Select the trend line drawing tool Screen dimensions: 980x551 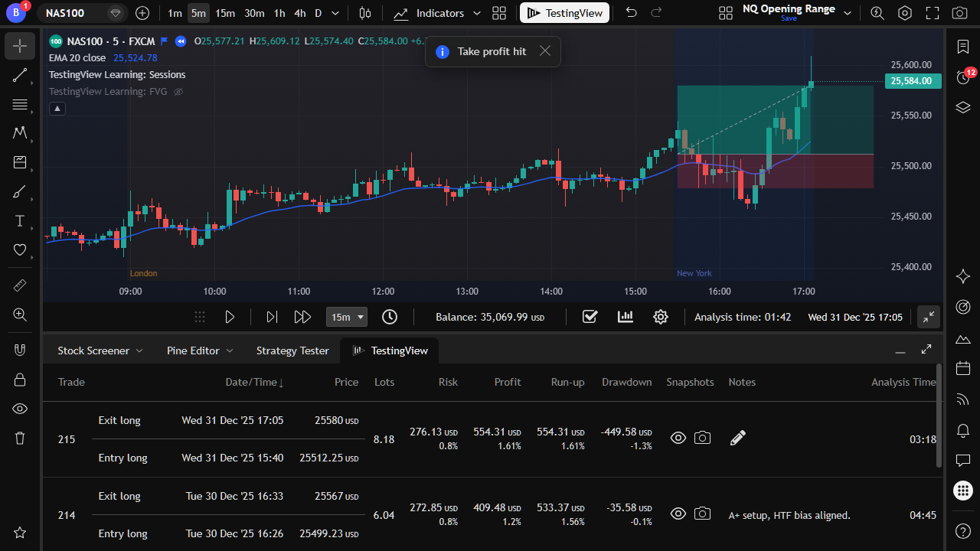20,75
